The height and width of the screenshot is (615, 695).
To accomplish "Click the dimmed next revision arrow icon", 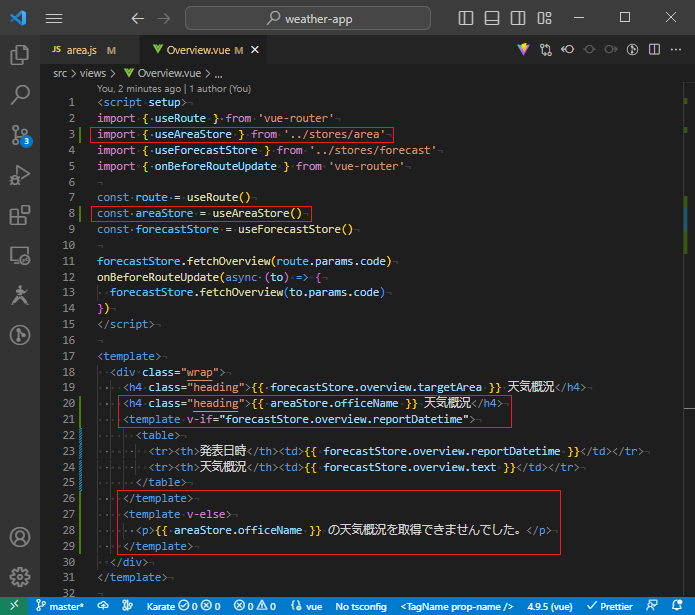I will coord(611,50).
